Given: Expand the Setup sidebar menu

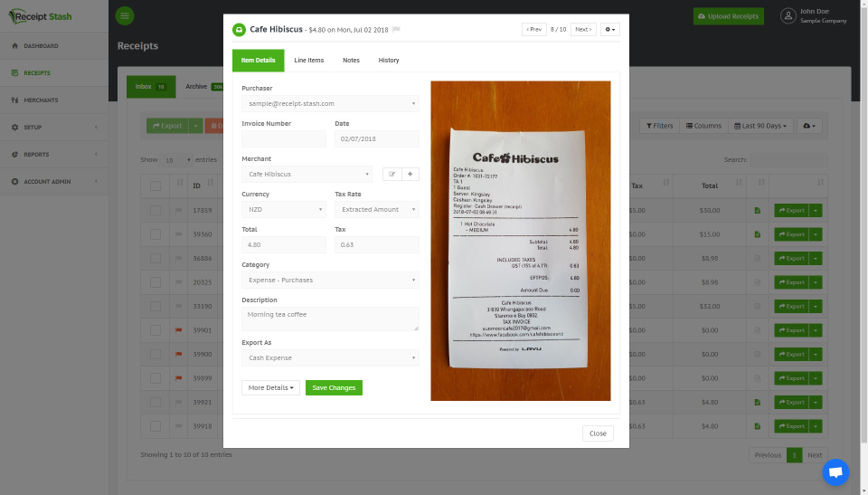Looking at the screenshot, I should pyautogui.click(x=53, y=127).
